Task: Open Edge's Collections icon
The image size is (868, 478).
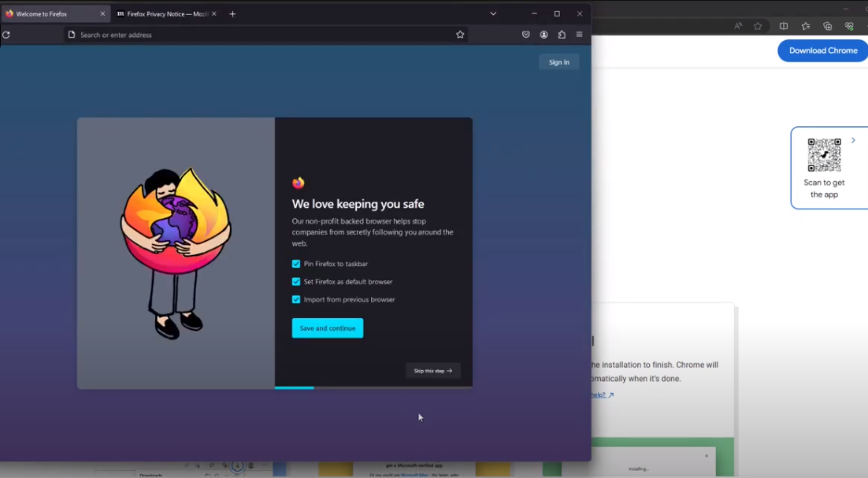Action: coord(827,26)
